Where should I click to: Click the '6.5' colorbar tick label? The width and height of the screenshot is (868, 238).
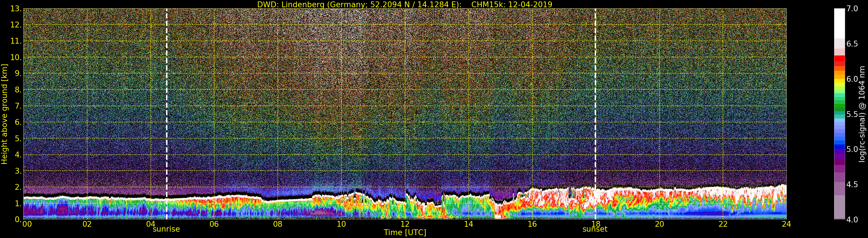point(852,44)
